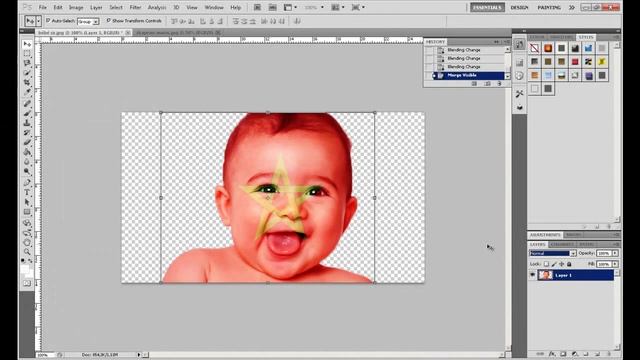Open the Filter menu
Image resolution: width=640 pixels, height=360 pixels.
click(x=135, y=7)
